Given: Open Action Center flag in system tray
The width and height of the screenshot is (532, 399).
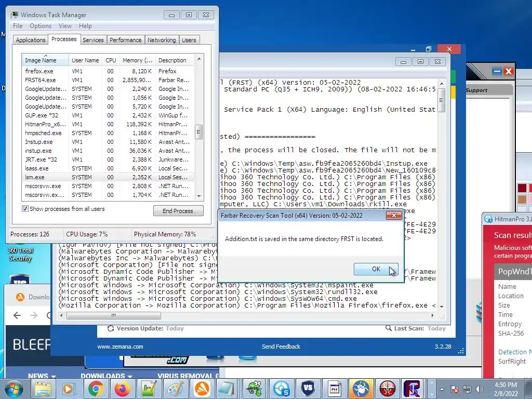Looking at the screenshot, I should click(x=455, y=389).
